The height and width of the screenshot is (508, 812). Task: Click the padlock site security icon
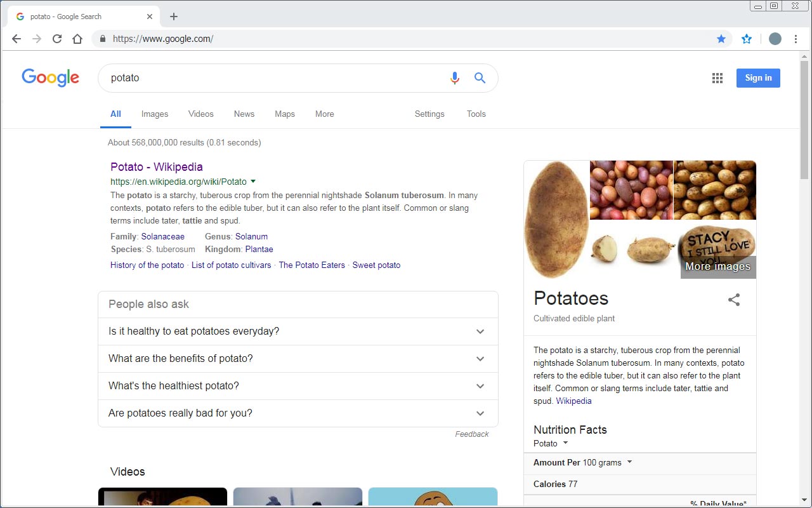pos(103,39)
